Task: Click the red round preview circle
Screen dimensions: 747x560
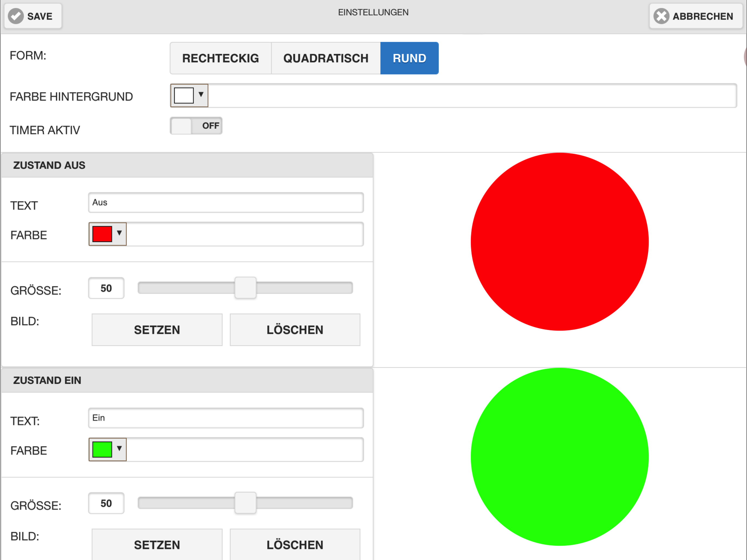Action: (560, 242)
